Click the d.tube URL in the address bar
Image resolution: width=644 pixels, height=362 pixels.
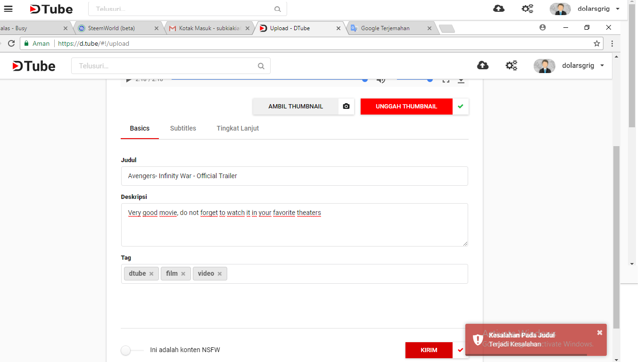click(93, 43)
